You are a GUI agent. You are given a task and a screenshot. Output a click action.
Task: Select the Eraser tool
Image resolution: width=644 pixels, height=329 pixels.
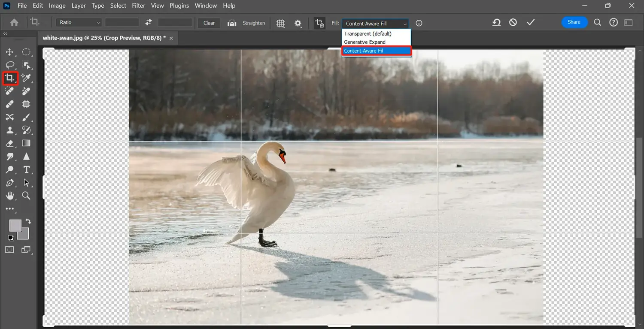(9, 143)
